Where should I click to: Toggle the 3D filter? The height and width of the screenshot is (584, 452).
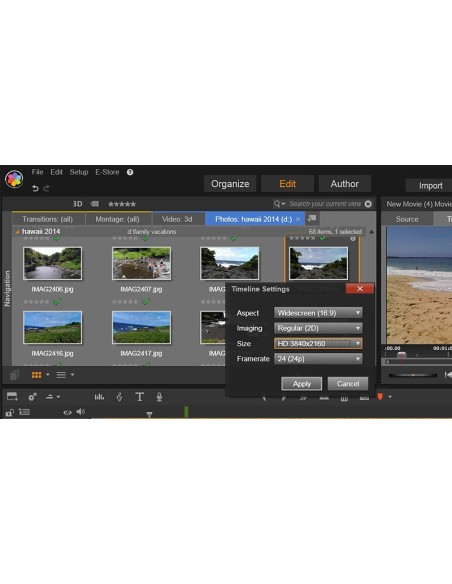77,204
